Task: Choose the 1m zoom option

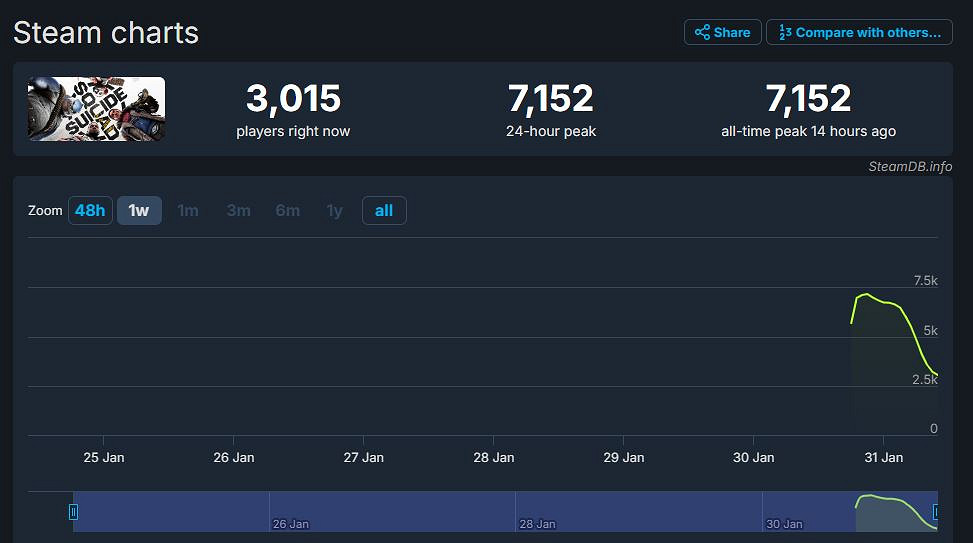Action: [188, 211]
